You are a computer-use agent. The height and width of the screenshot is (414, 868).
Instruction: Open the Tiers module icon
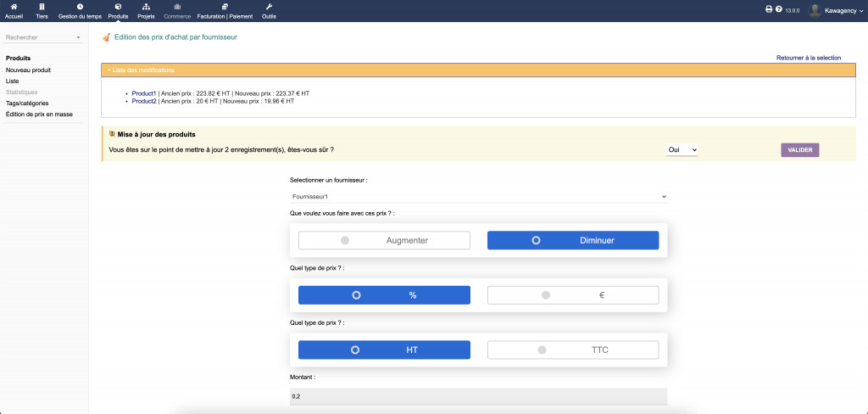[x=42, y=7]
